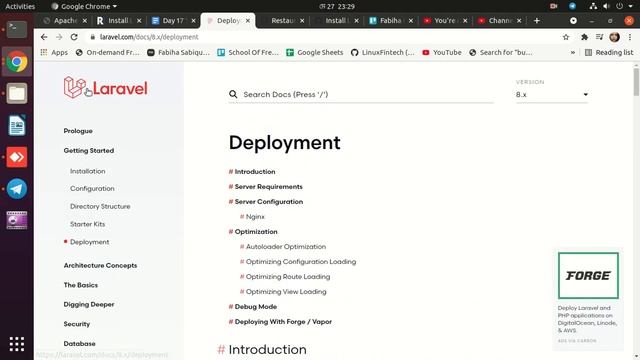
Task: Open the Google Sheets bookmark
Action: [x=315, y=52]
